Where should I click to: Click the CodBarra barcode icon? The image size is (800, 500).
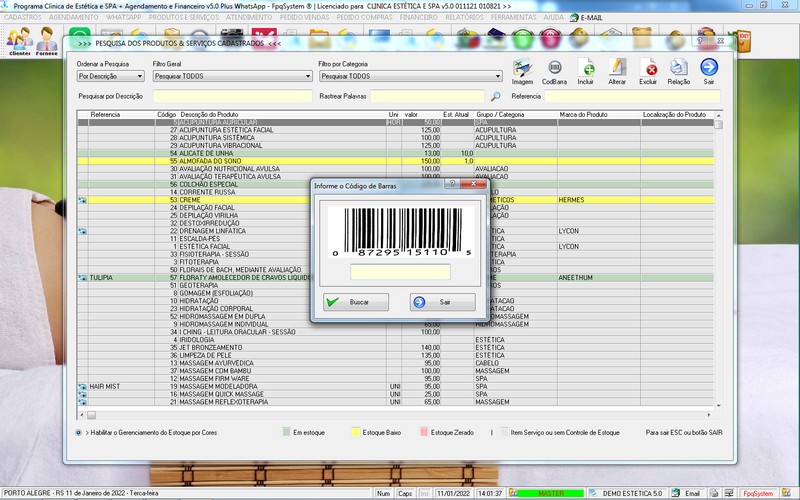tap(554, 71)
